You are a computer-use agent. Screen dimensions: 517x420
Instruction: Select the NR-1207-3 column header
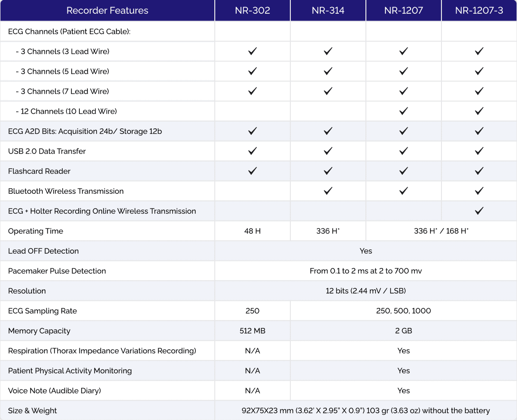click(x=479, y=10)
